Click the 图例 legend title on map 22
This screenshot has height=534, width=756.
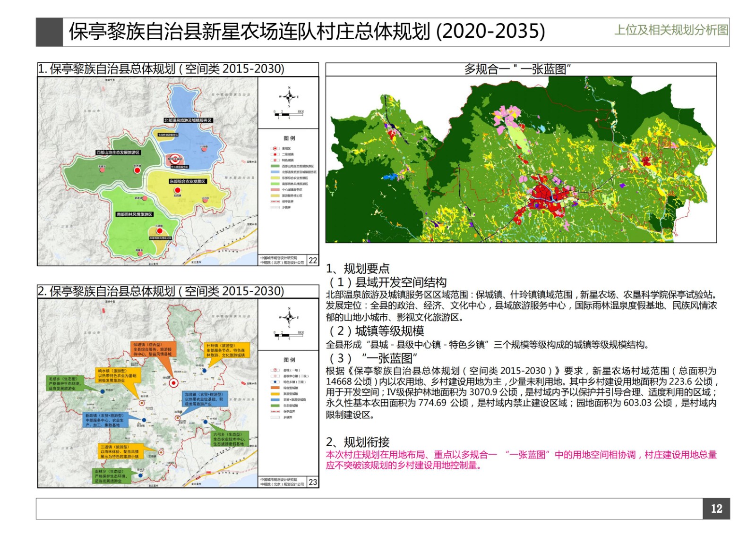tap(289, 138)
